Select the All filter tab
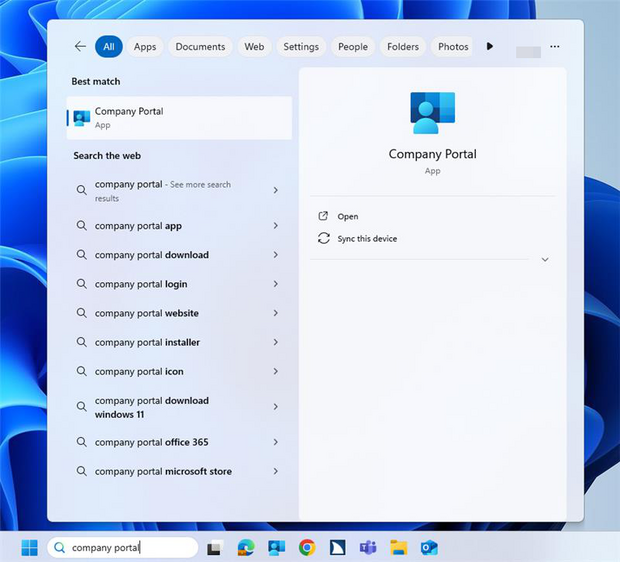The image size is (620, 562). point(109,47)
